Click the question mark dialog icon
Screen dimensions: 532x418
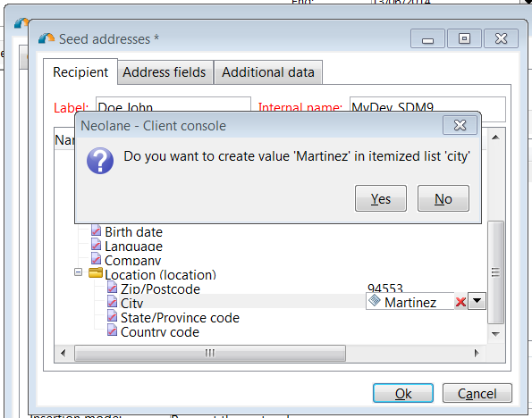pyautogui.click(x=100, y=161)
